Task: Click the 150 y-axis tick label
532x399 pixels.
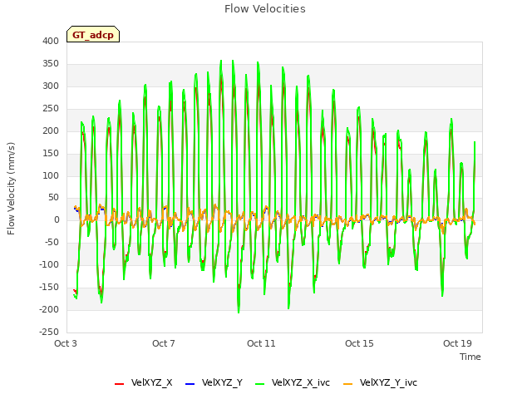Action: pos(51,153)
